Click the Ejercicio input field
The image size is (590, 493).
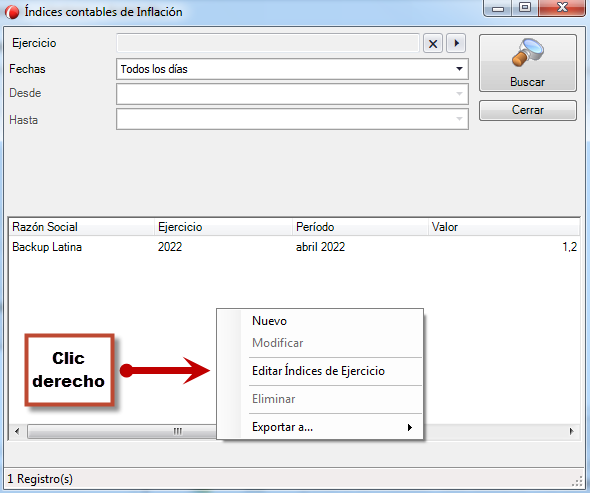268,43
